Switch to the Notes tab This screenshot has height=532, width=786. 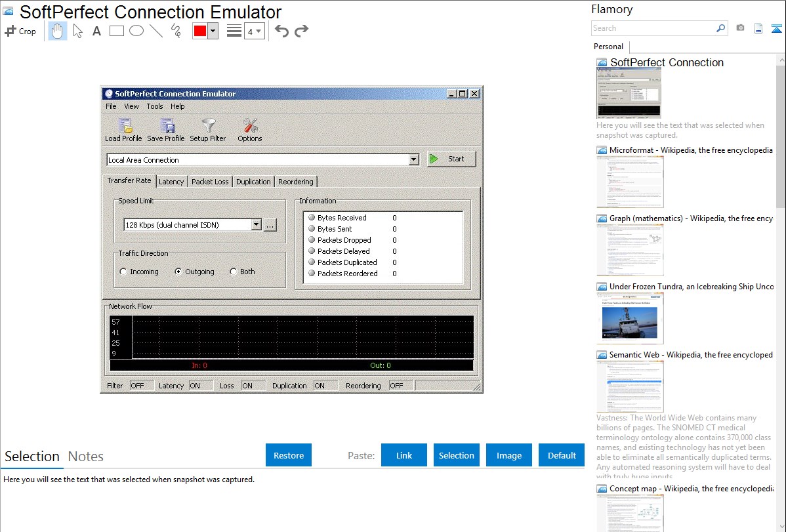[x=86, y=457]
